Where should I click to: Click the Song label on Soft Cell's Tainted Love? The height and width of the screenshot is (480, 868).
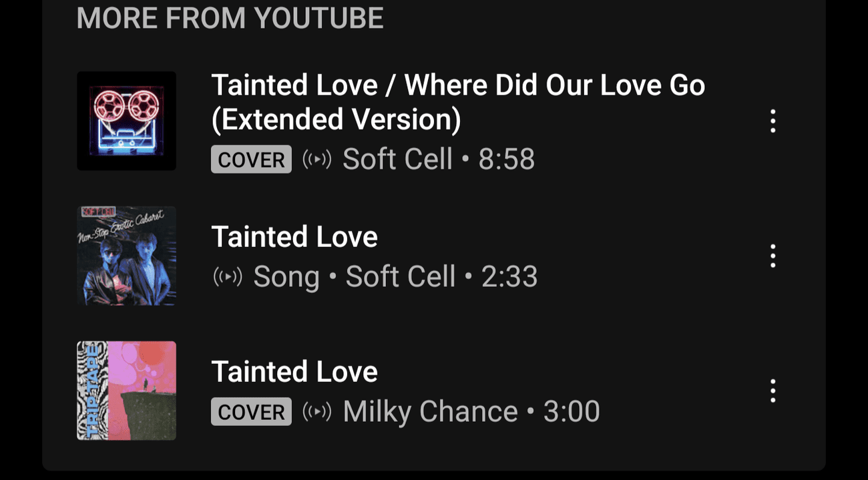[286, 276]
